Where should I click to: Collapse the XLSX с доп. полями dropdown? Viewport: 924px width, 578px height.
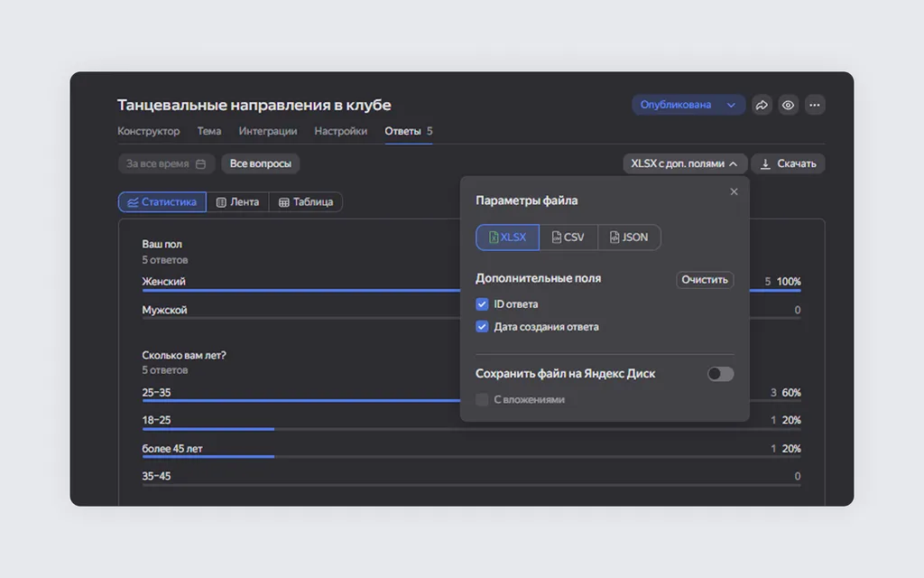point(684,163)
